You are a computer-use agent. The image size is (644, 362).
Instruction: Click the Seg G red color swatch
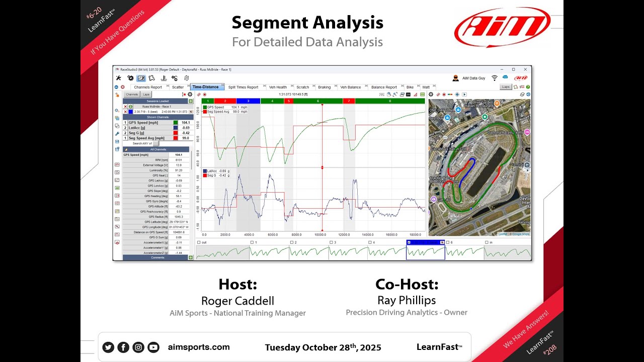(x=176, y=133)
